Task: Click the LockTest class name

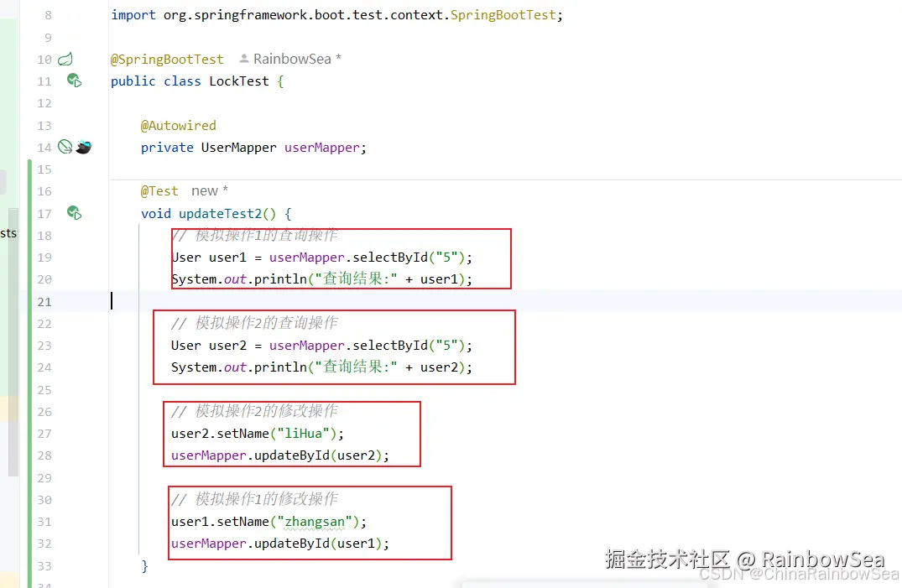Action: tap(239, 81)
